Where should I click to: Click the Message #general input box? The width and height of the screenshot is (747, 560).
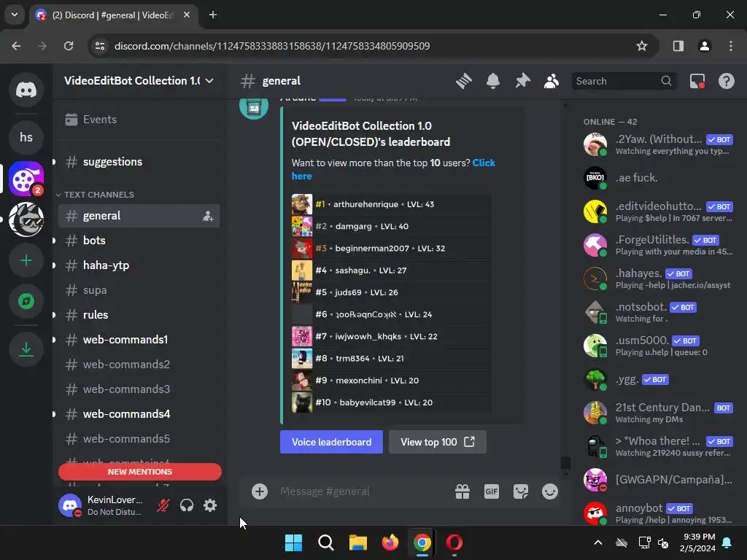[x=362, y=491]
